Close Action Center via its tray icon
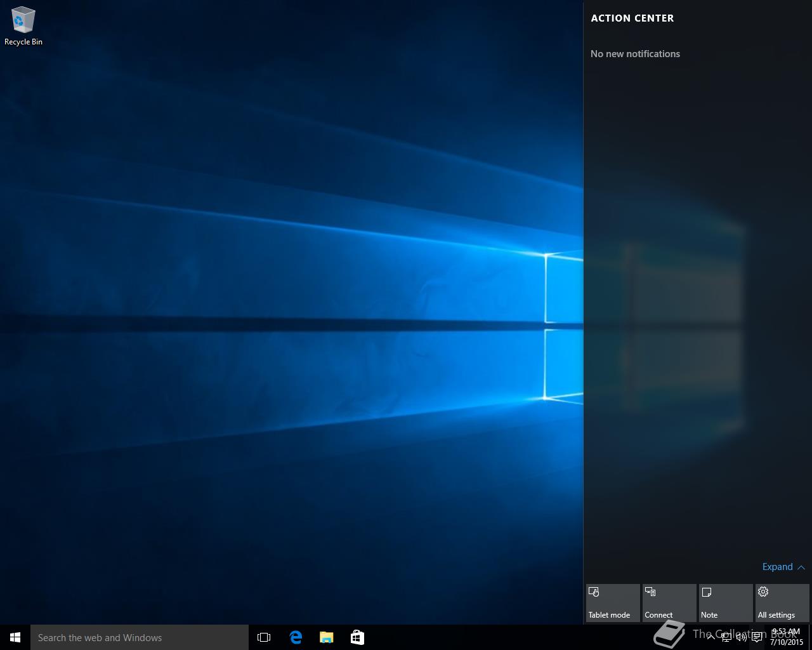 point(757,637)
